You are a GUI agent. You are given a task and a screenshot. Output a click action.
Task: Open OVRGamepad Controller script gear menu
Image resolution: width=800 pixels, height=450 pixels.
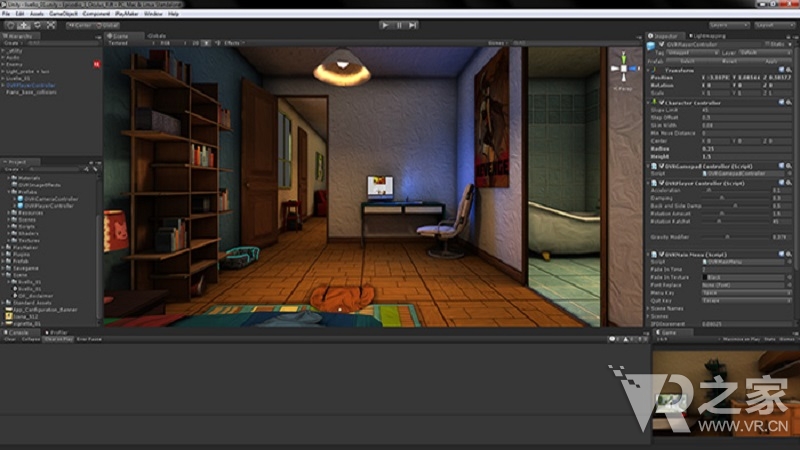point(788,166)
